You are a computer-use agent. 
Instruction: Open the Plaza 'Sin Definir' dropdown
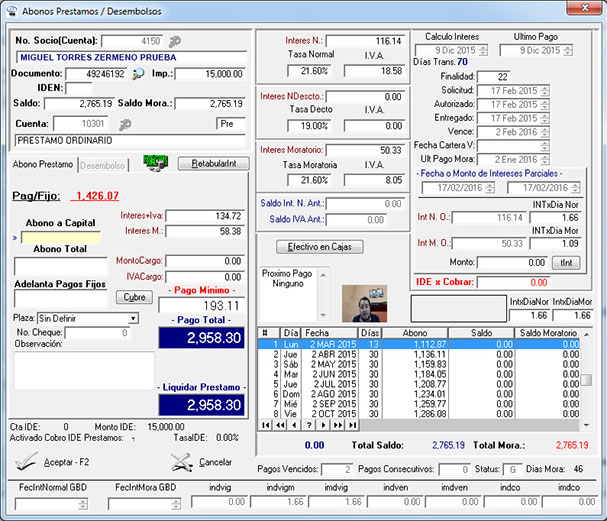[133, 318]
